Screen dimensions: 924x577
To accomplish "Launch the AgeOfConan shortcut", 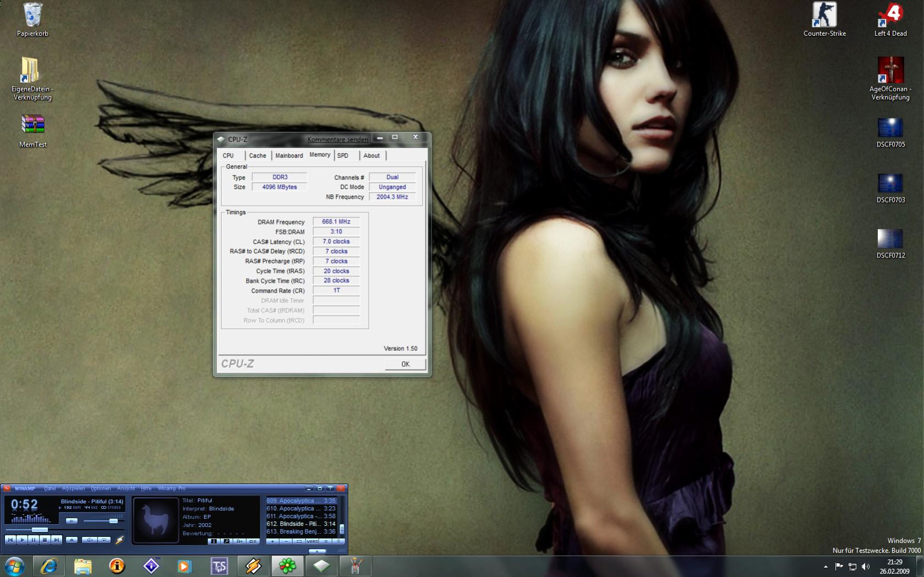I will point(890,79).
